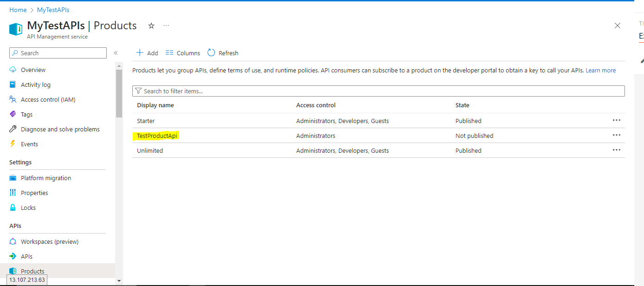Click the APIs arrow icon
The height and width of the screenshot is (286, 644).
(13, 256)
